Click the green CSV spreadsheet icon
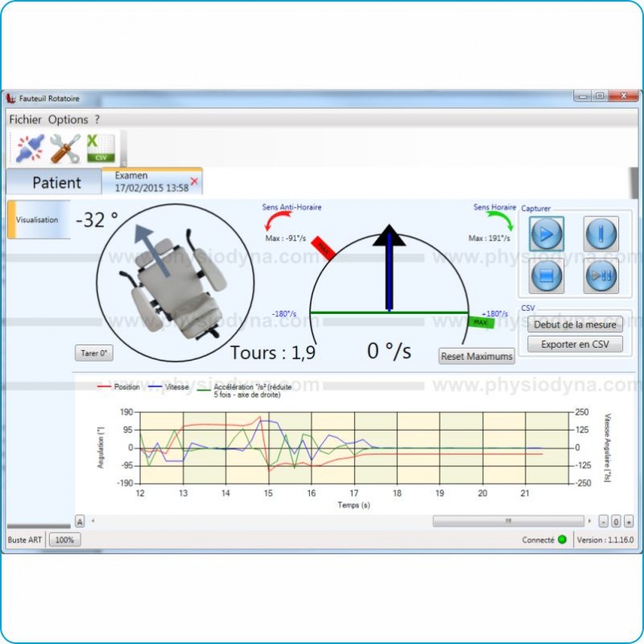The height and width of the screenshot is (644, 644). (101, 149)
